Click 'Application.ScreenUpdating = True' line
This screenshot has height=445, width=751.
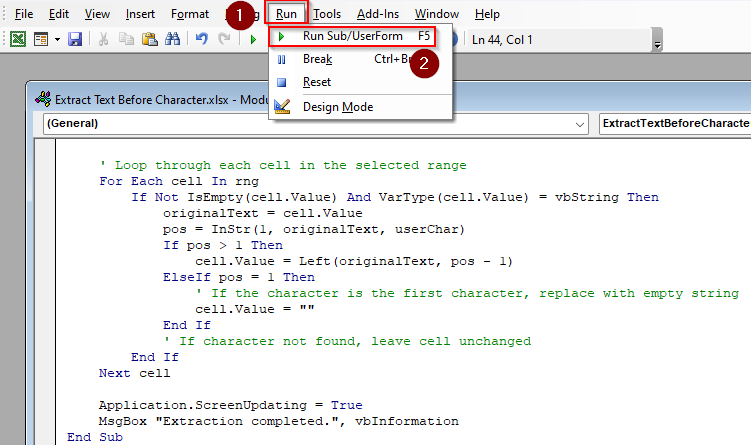click(230, 405)
